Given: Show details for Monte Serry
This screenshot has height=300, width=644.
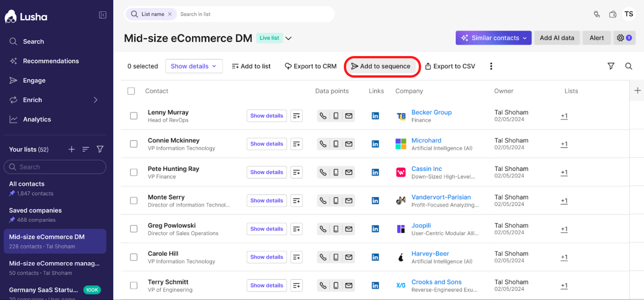Looking at the screenshot, I should pyautogui.click(x=267, y=201).
